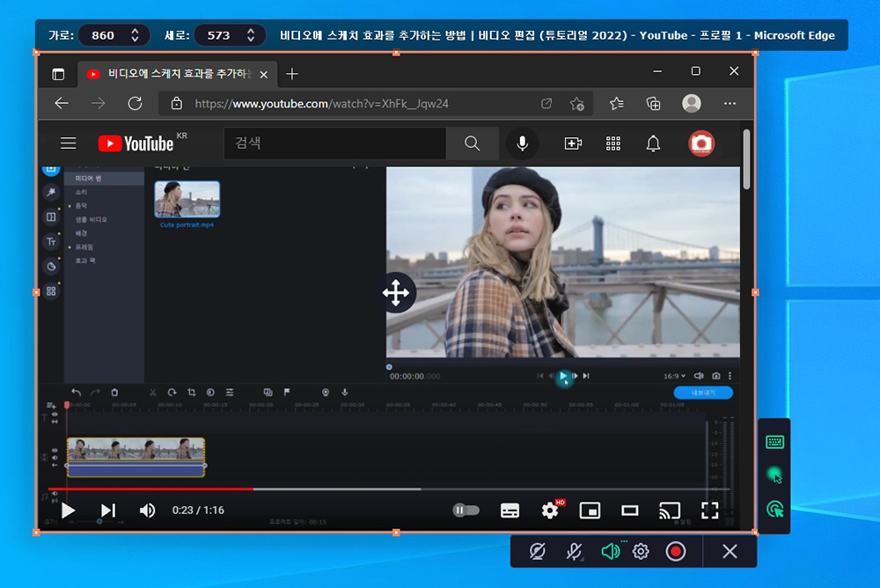Open the Edge tab actions menu icon
The image size is (880, 588).
coord(58,74)
